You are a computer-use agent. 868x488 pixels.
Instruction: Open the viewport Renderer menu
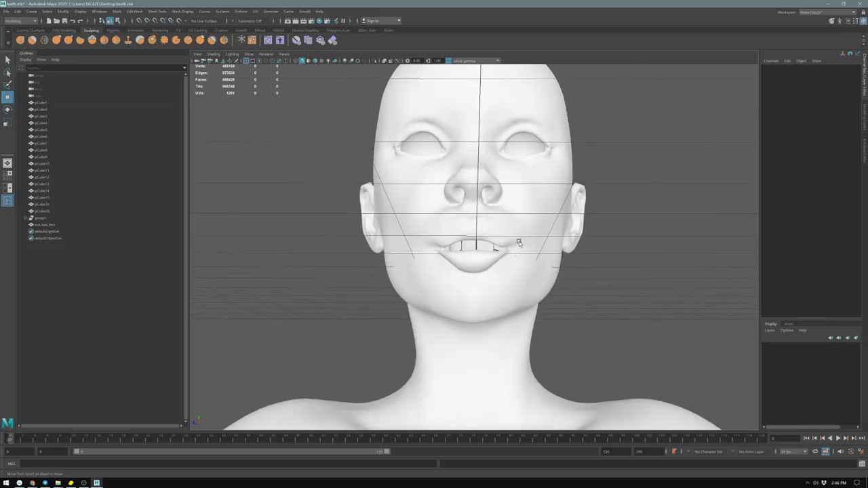click(266, 54)
